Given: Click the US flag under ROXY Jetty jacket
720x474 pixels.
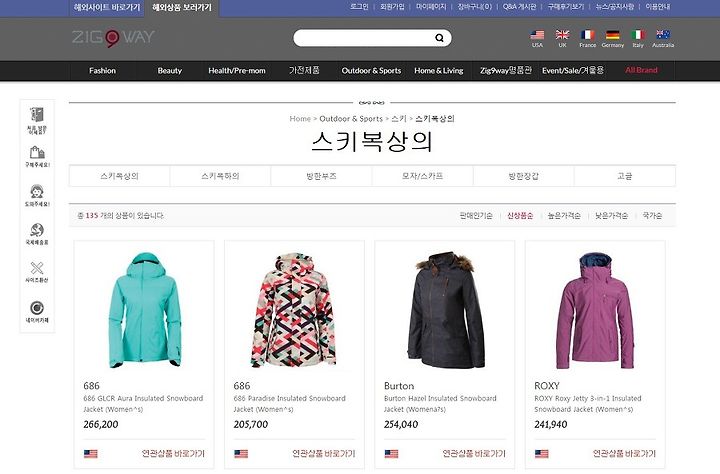Looking at the screenshot, I should coord(542,454).
